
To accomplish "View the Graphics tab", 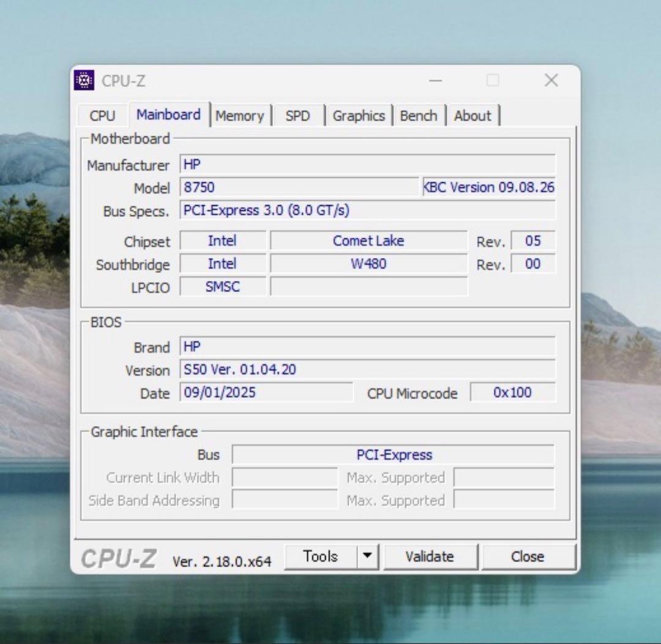I will pyautogui.click(x=359, y=115).
